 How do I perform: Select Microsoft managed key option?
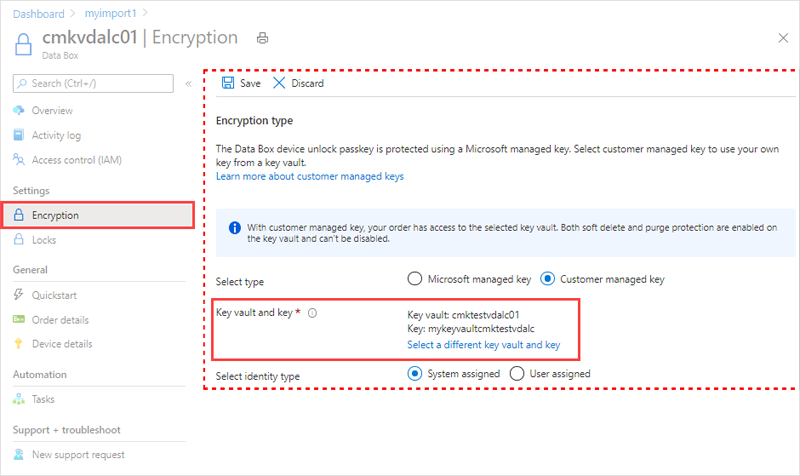(415, 279)
